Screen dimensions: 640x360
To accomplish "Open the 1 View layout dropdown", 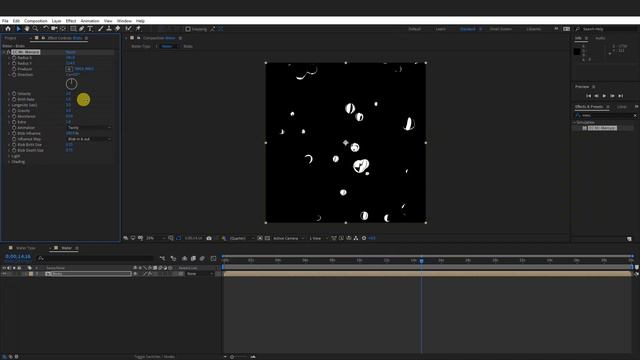I will tap(318, 238).
